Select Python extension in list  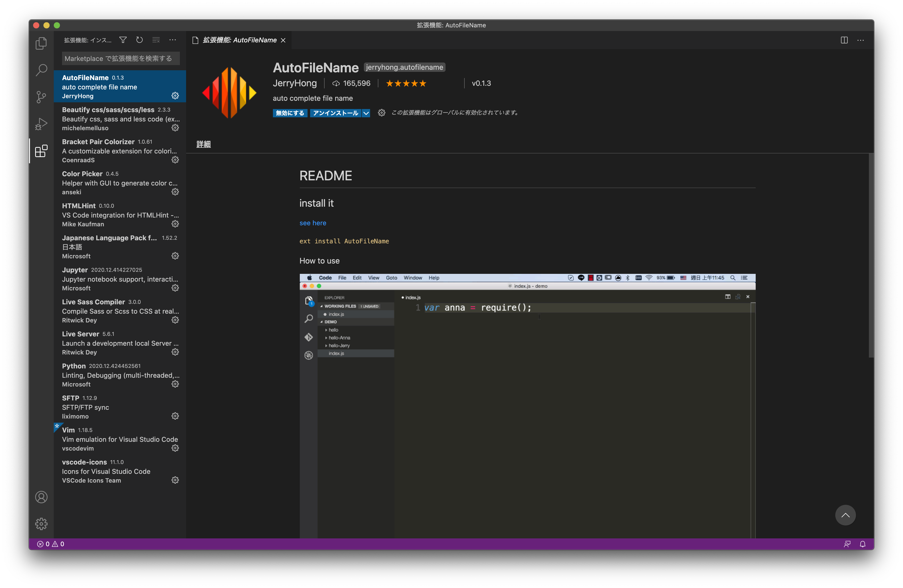coord(120,375)
